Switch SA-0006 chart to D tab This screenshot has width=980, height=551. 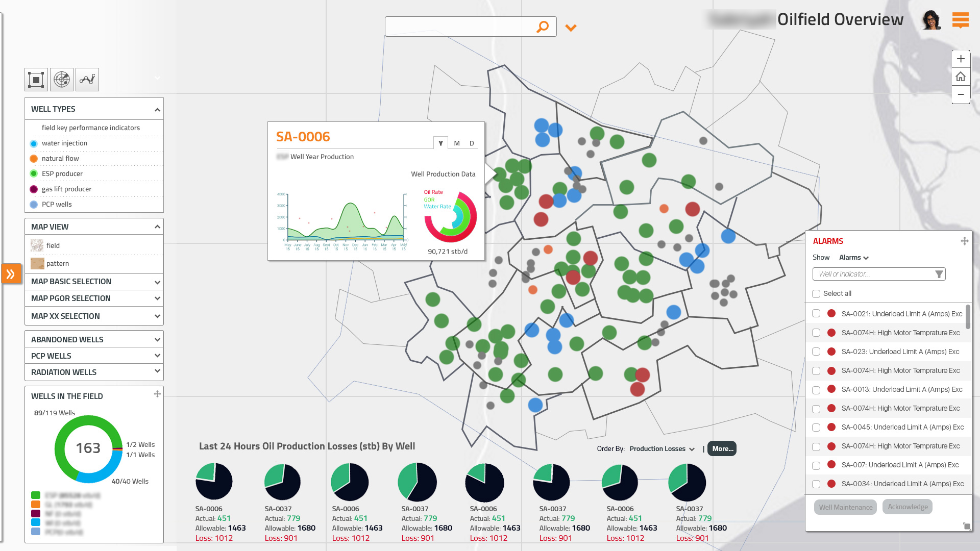[x=472, y=143]
